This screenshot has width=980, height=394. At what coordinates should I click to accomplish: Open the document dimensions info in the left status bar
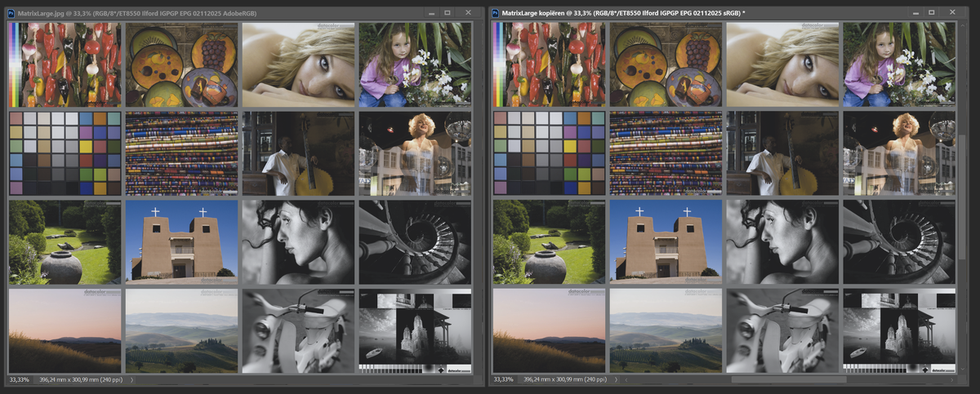click(x=80, y=380)
